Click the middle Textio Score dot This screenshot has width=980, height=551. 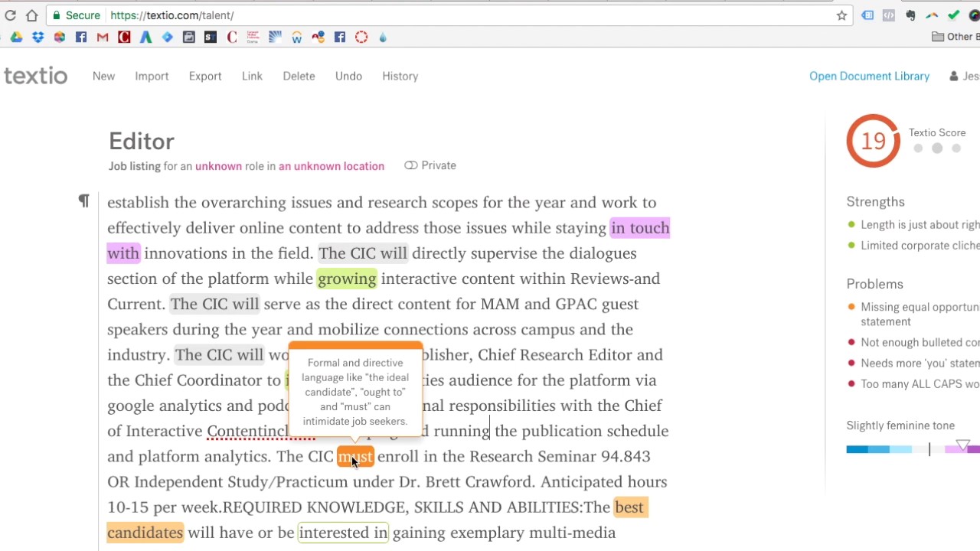937,148
